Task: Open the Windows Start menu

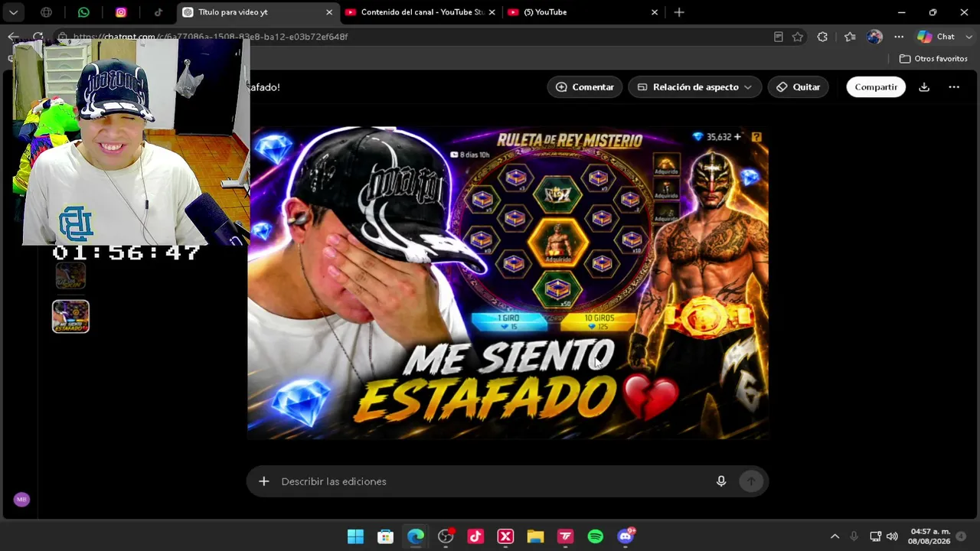Action: (356, 536)
